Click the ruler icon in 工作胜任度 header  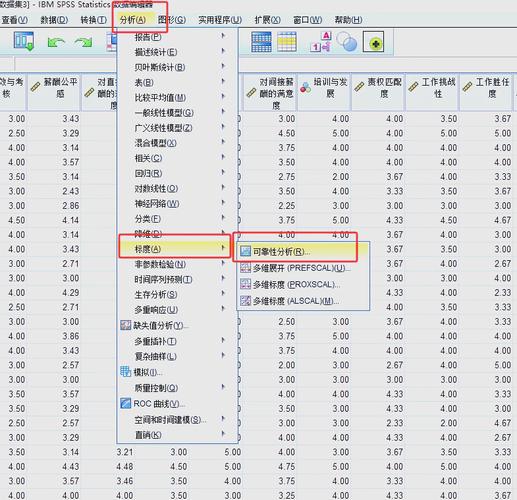[x=467, y=87]
